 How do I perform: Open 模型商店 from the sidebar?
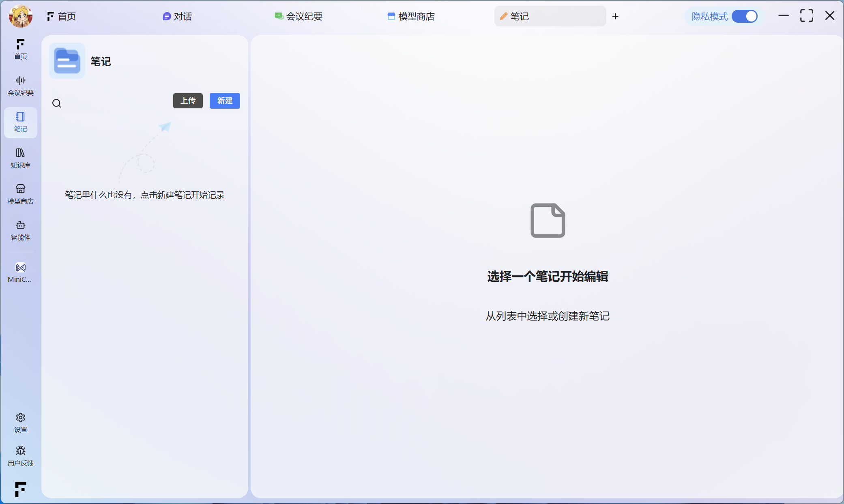coord(20,194)
